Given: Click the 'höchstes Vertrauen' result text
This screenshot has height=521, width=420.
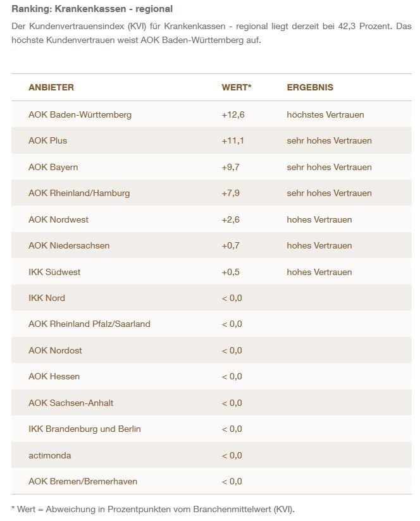Looking at the screenshot, I should (325, 114).
